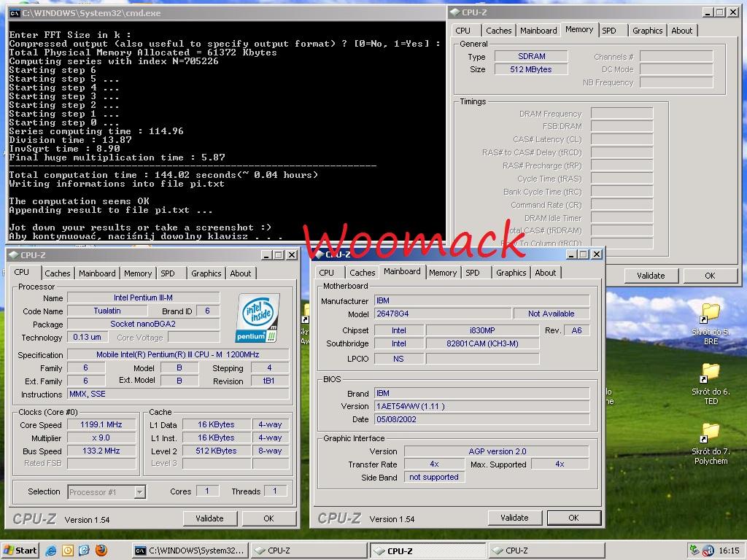This screenshot has height=560, width=747.
Task: Click the i830MP chipset field
Action: [482, 330]
